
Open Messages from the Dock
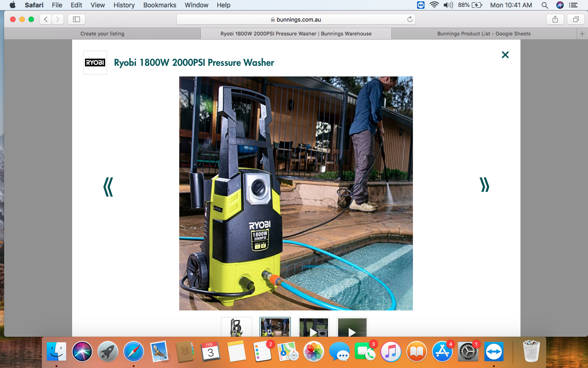pos(339,352)
